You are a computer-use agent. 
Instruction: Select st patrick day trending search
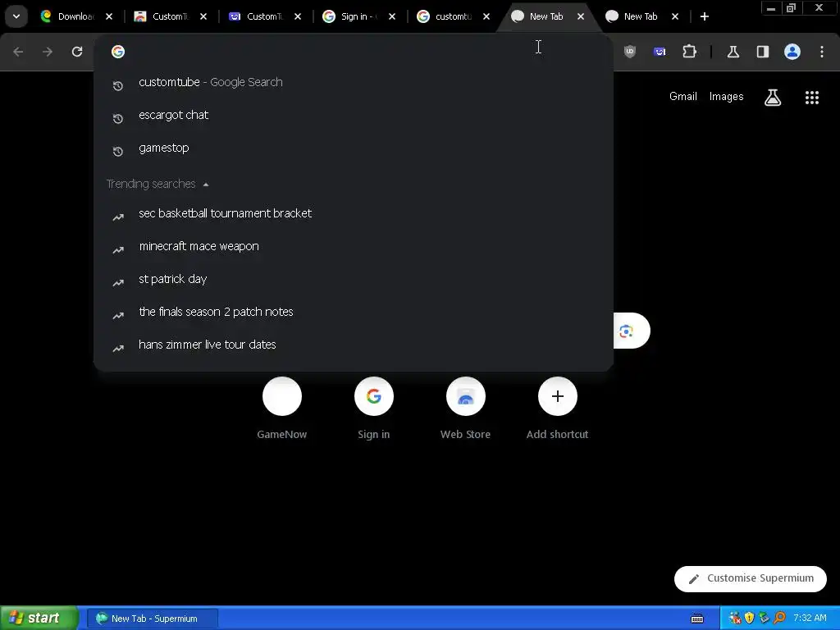354,279
